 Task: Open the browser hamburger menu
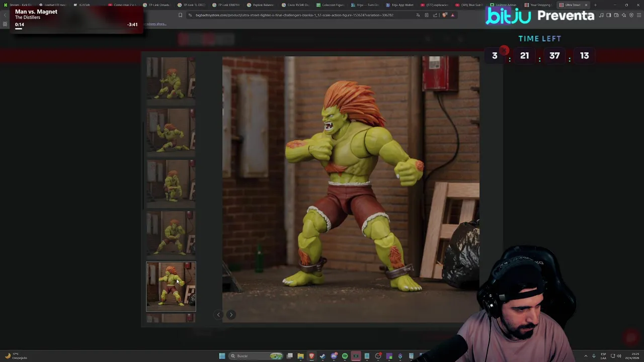[x=638, y=15]
